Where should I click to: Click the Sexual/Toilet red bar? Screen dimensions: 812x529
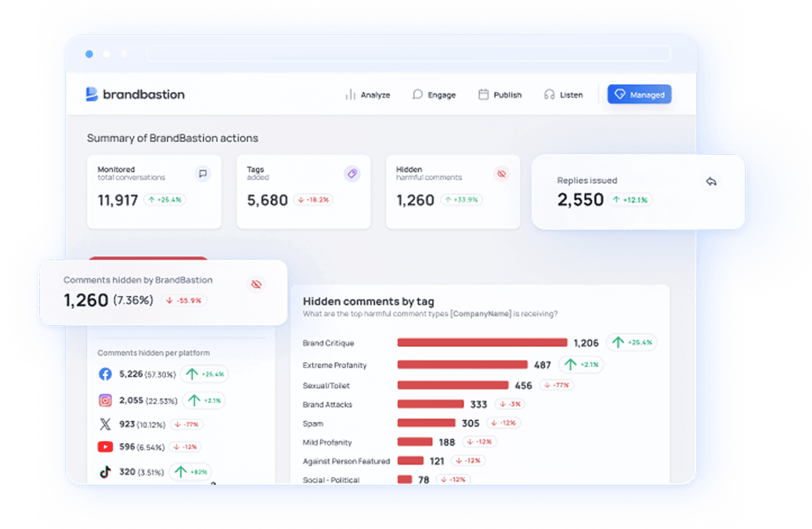click(453, 385)
